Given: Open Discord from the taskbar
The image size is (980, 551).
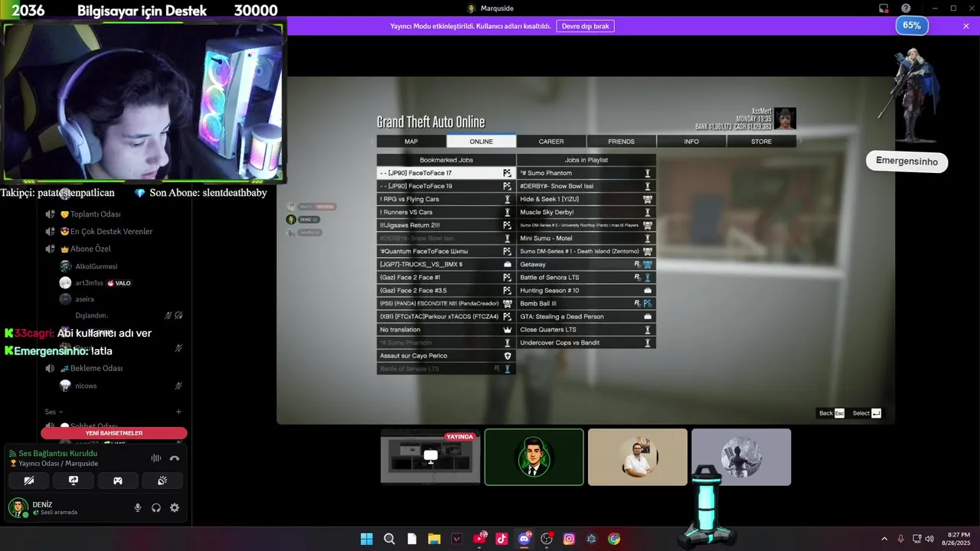Looking at the screenshot, I should click(x=524, y=539).
